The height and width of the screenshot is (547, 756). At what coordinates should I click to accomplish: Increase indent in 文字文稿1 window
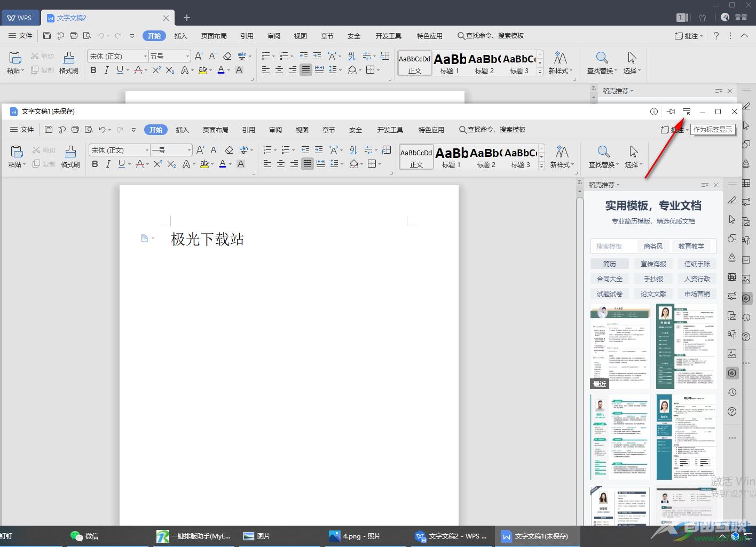point(319,150)
